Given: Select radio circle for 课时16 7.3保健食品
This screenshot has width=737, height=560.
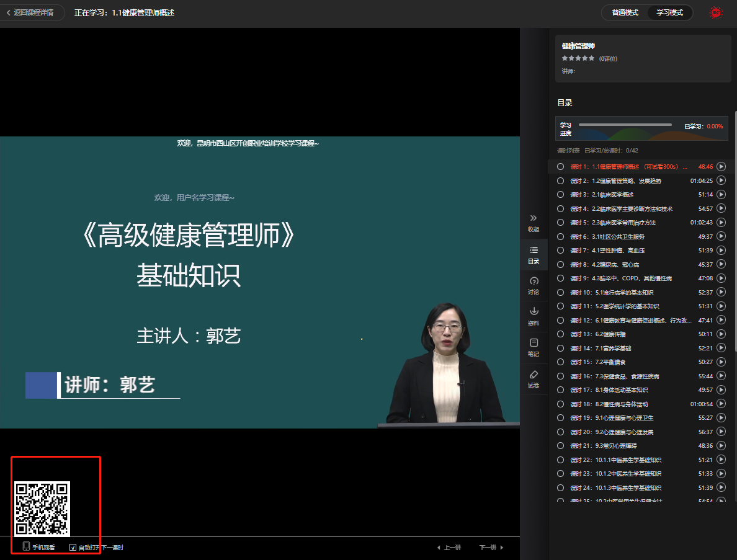Looking at the screenshot, I should pos(560,376).
